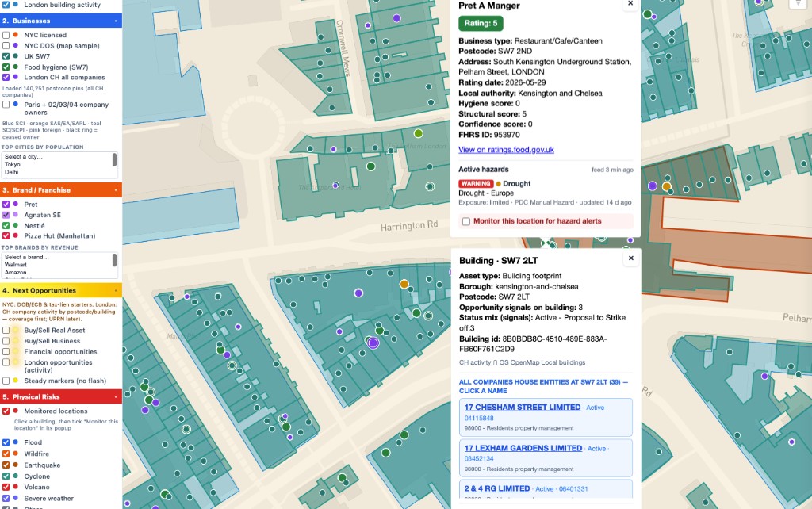
Task: Open 2 & 4 RG LIMITED company link
Action: [x=497, y=488]
